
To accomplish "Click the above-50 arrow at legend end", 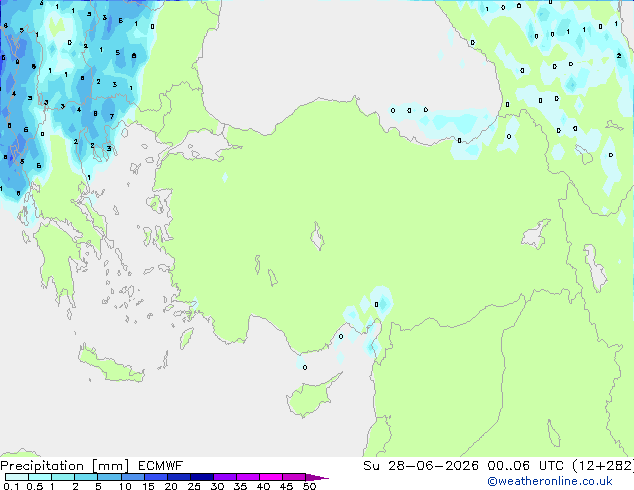I will [317, 477].
